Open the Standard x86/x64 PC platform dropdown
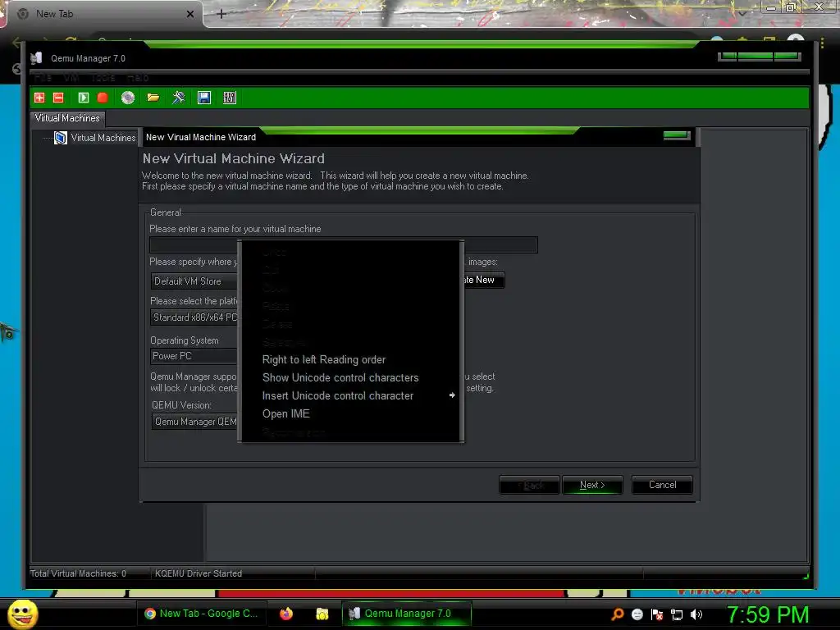The image size is (840, 630). [194, 317]
